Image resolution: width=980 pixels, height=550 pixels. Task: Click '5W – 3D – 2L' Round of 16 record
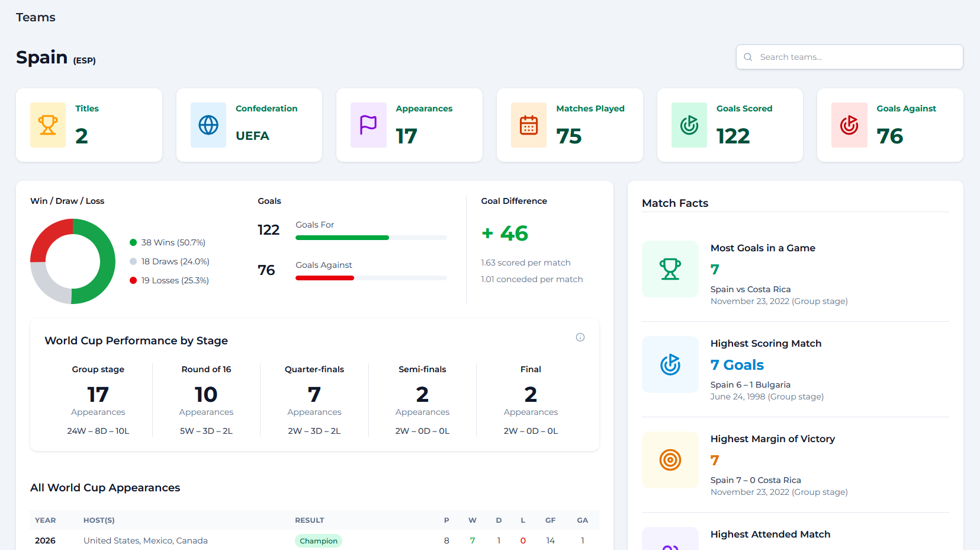206,431
